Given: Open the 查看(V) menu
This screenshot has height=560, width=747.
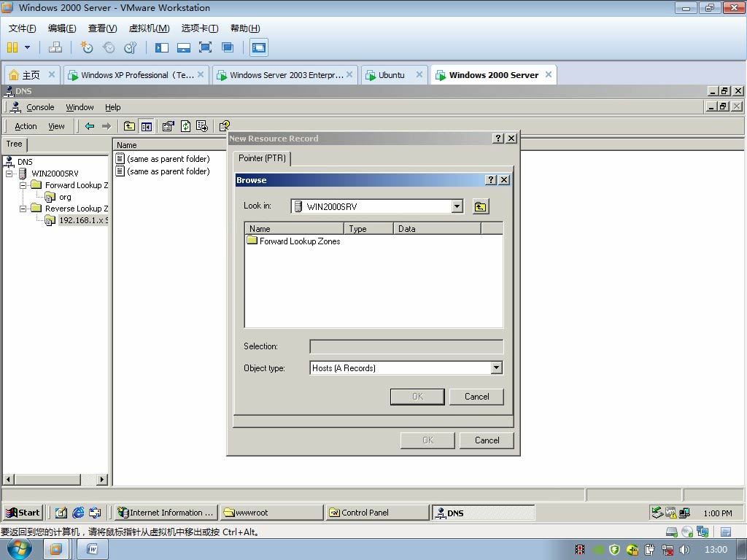Looking at the screenshot, I should [102, 28].
